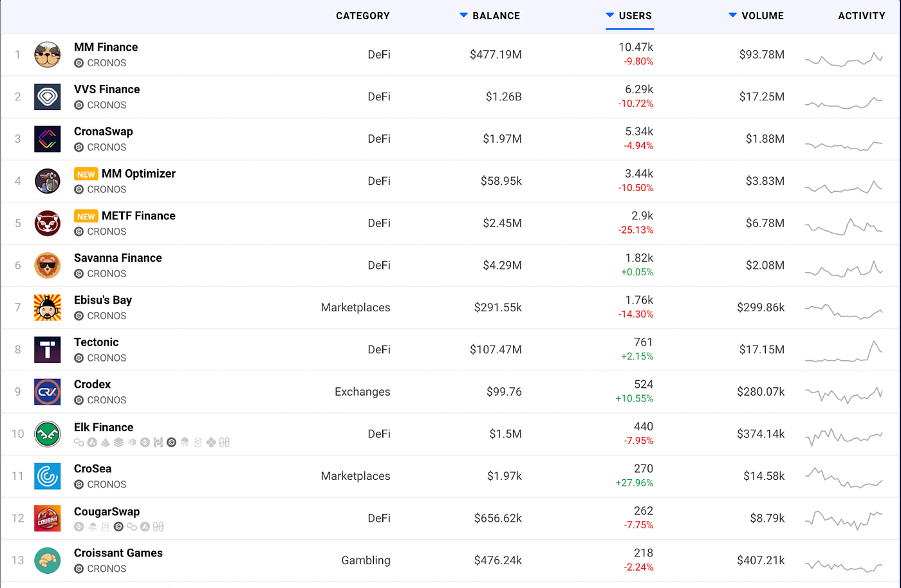Open Tectonic activity sparkline chart

coord(844,351)
